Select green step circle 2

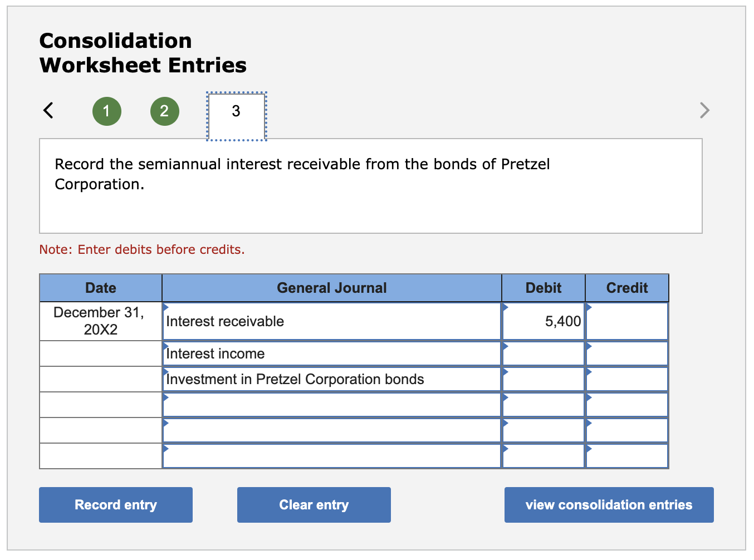[164, 111]
